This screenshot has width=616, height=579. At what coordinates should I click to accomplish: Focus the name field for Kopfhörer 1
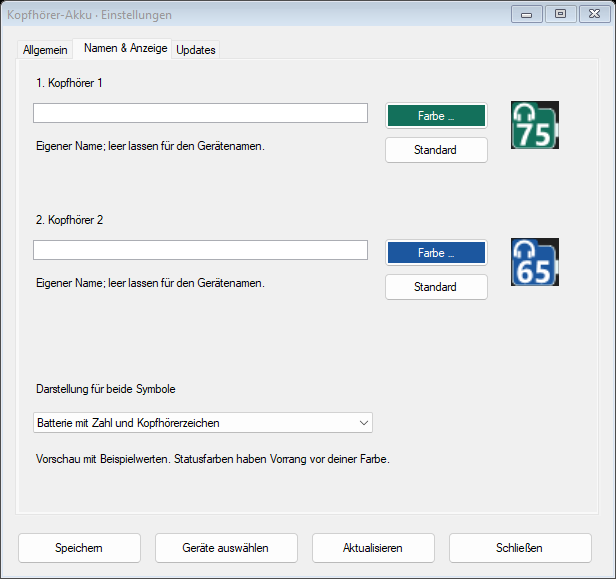(x=200, y=113)
